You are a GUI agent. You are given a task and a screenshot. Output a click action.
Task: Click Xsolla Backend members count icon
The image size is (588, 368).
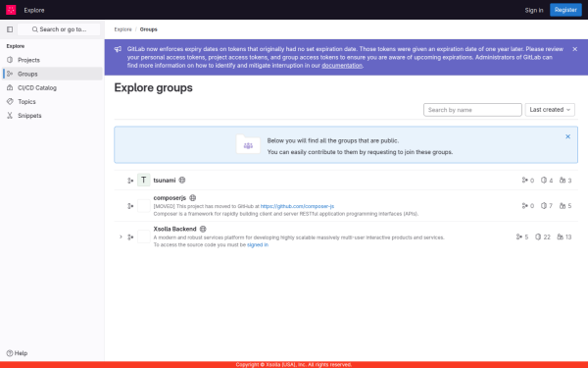click(x=560, y=237)
